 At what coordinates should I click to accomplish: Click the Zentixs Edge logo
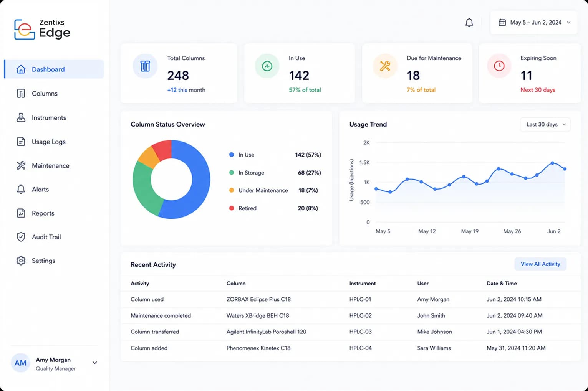click(42, 29)
